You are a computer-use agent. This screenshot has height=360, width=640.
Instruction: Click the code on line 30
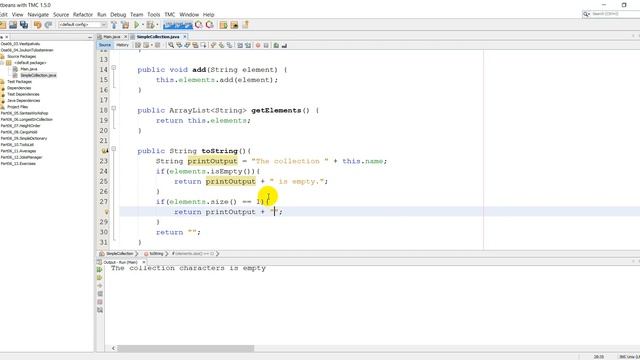[x=178, y=232]
